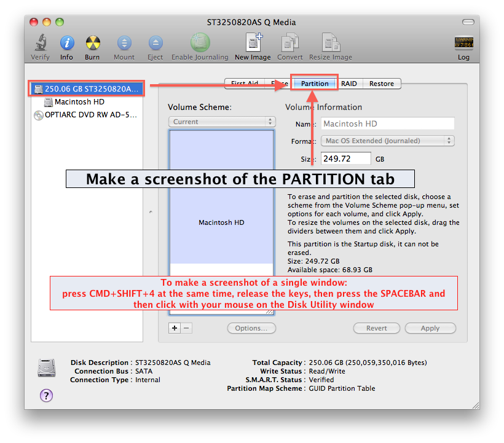Click the 'SATA' connection bus value
Viewport: 504px width, 443px height.
pos(144,371)
